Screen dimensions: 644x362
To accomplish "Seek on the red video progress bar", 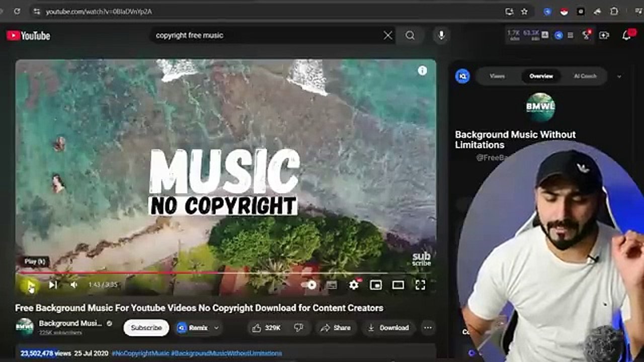I will 225,273.
